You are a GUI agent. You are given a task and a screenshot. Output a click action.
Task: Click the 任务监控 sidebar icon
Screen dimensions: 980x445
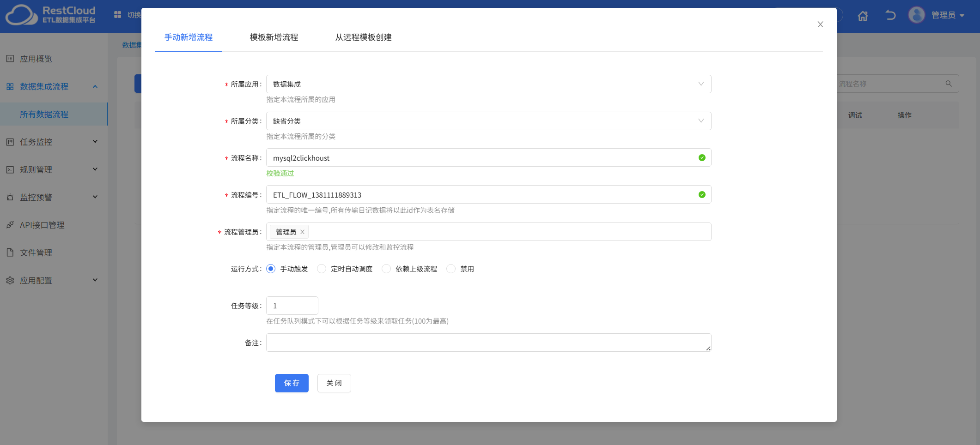coord(10,142)
